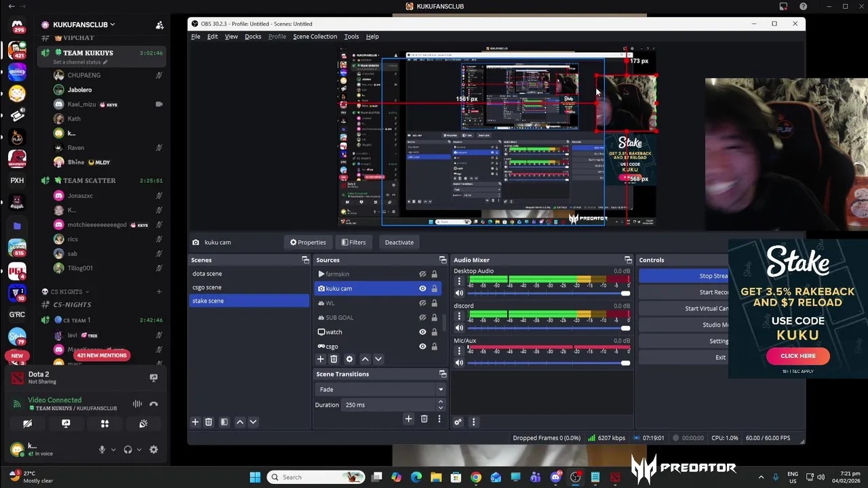
Task: Open source properties gear in Sources toolbar
Action: point(349,359)
